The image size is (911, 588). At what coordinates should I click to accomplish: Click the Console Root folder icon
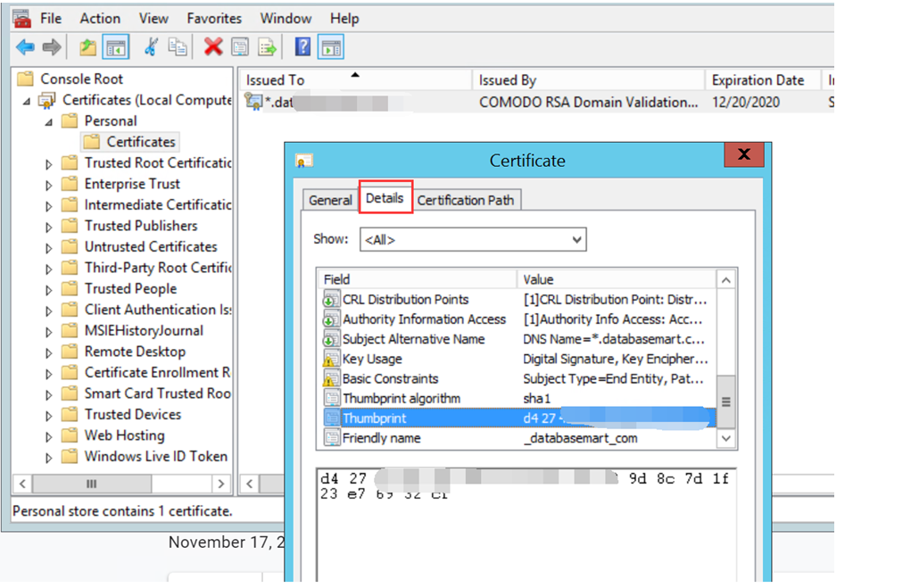(x=25, y=79)
